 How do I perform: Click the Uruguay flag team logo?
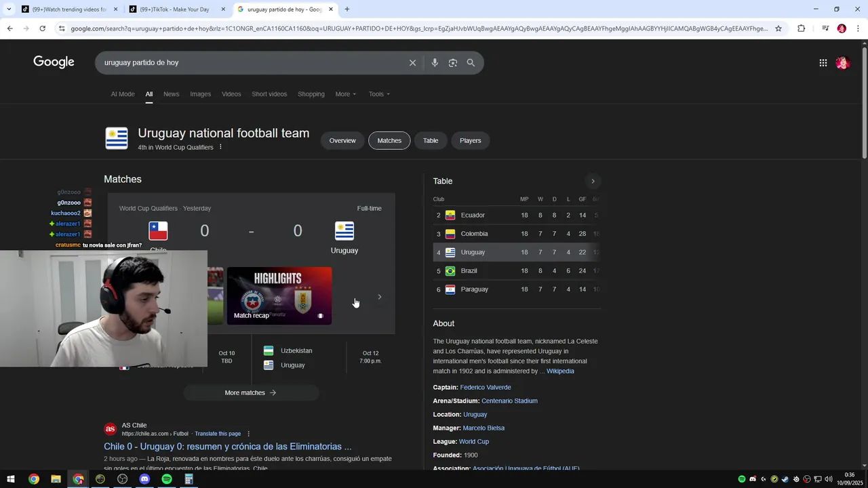coord(117,138)
